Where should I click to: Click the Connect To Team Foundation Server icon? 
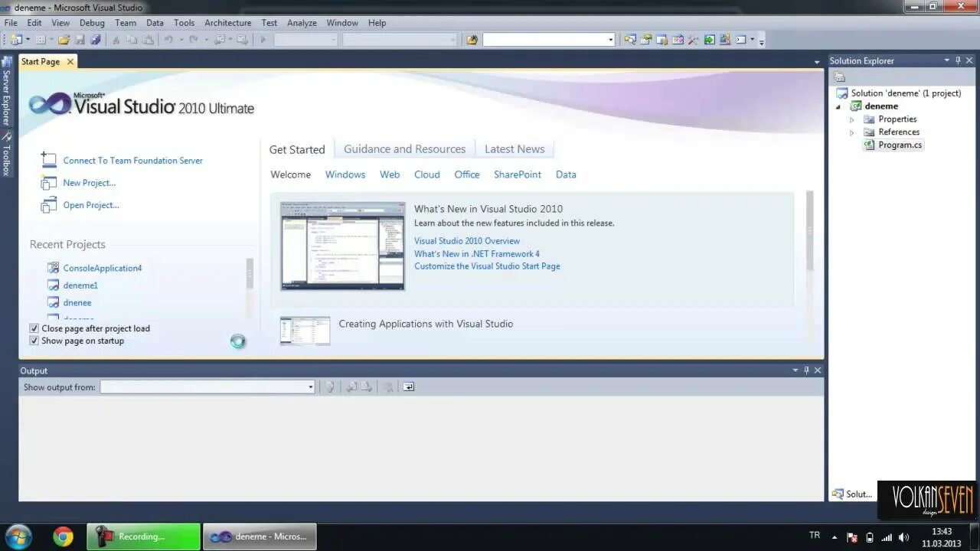pyautogui.click(x=49, y=160)
